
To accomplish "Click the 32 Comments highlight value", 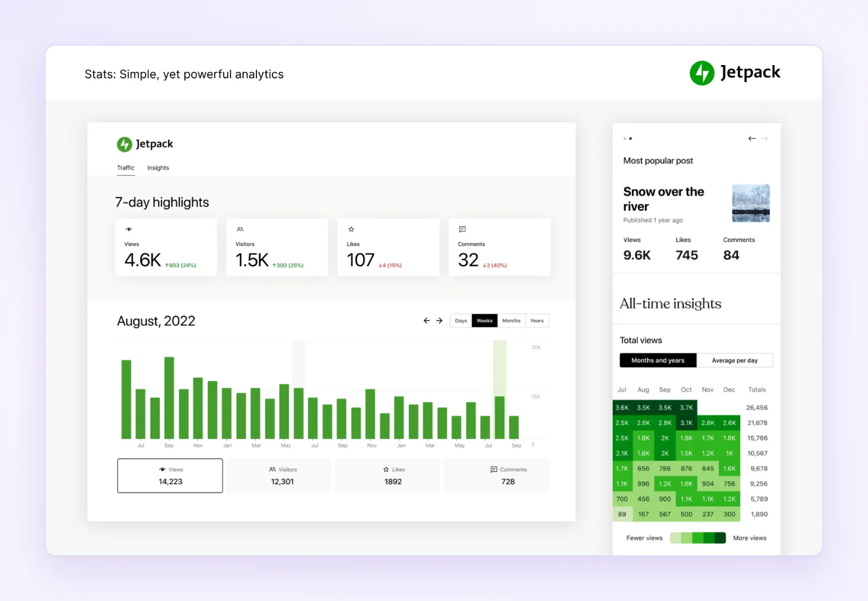I will click(x=468, y=260).
